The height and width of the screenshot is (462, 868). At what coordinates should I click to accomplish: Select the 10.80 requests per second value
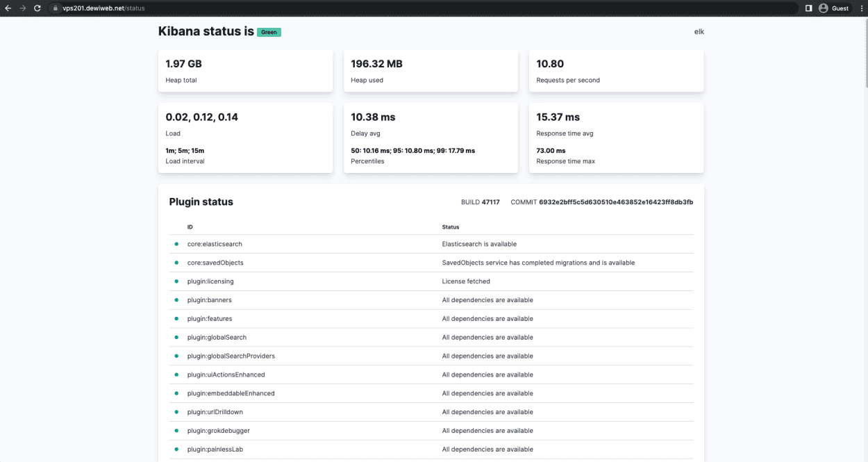tap(550, 64)
